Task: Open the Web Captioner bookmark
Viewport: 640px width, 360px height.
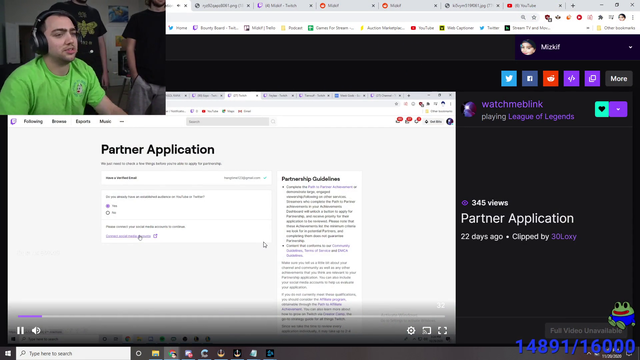Action: (x=456, y=28)
